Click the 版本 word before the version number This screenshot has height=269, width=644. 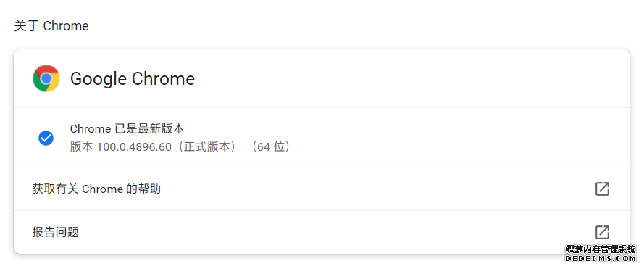click(x=82, y=147)
